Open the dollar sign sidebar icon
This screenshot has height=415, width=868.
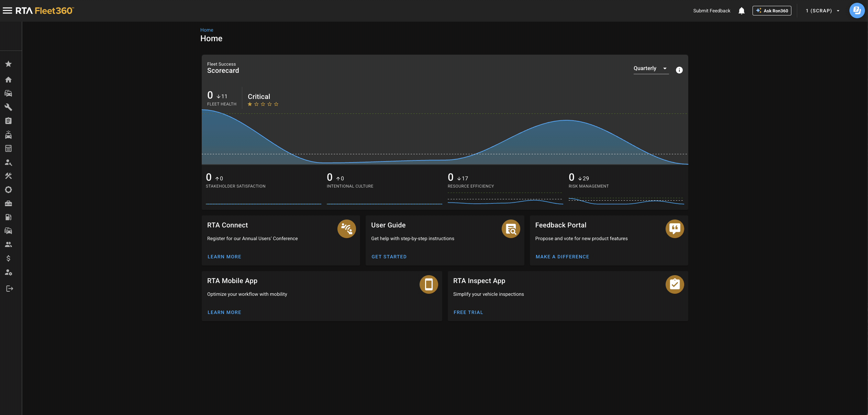tap(9, 258)
